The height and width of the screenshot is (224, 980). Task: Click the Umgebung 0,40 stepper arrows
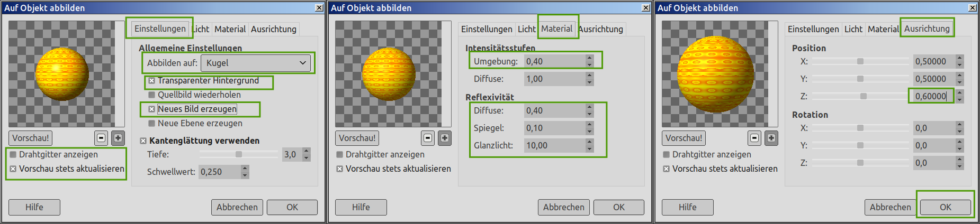coord(589,61)
